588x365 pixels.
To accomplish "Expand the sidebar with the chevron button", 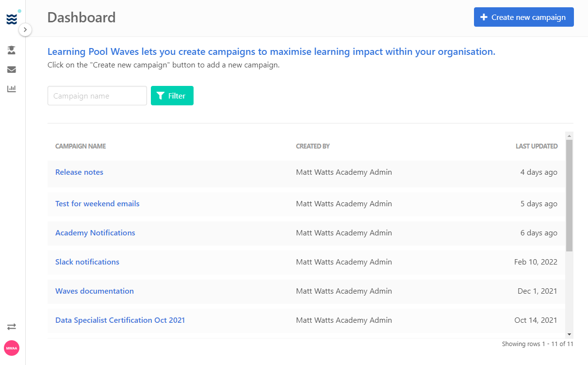I will [x=25, y=30].
